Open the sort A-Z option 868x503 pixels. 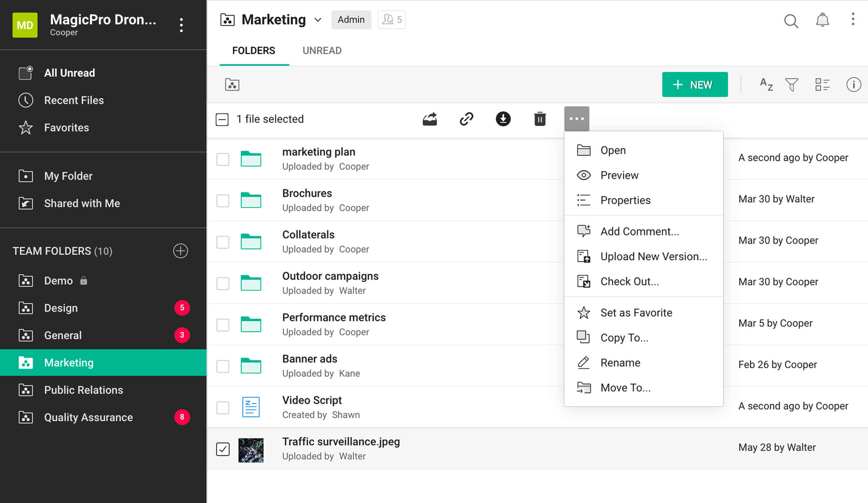point(766,85)
